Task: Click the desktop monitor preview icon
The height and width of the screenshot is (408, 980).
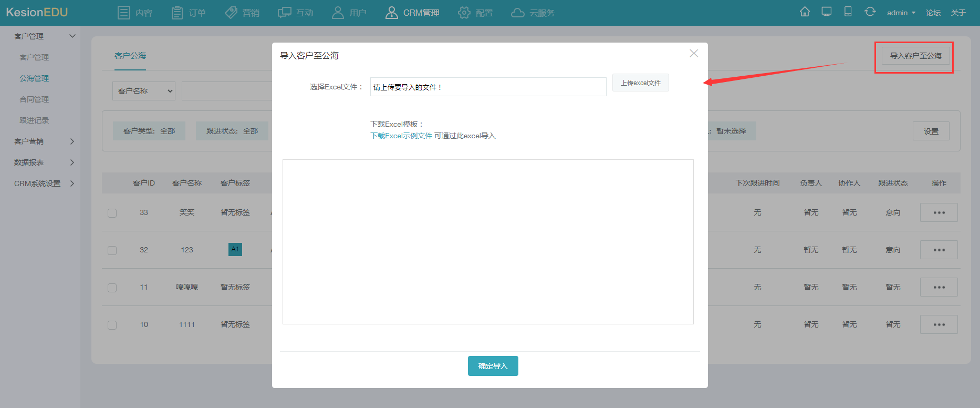Action: coord(827,12)
